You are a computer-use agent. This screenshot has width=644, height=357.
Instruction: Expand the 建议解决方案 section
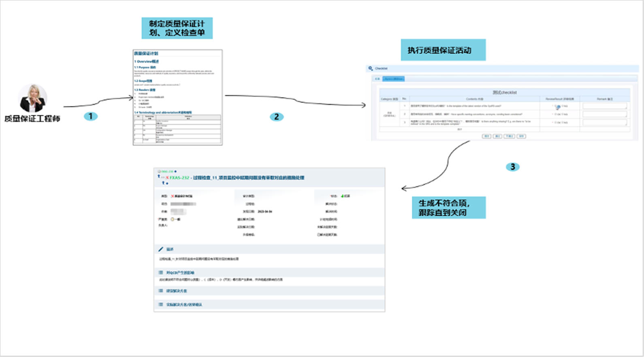point(177,291)
